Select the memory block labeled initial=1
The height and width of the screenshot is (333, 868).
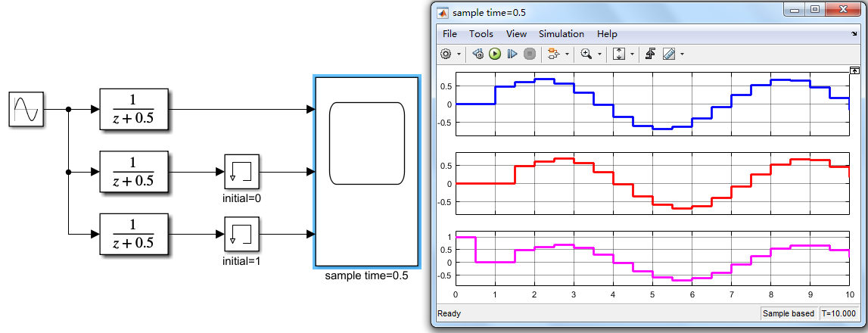241,235
